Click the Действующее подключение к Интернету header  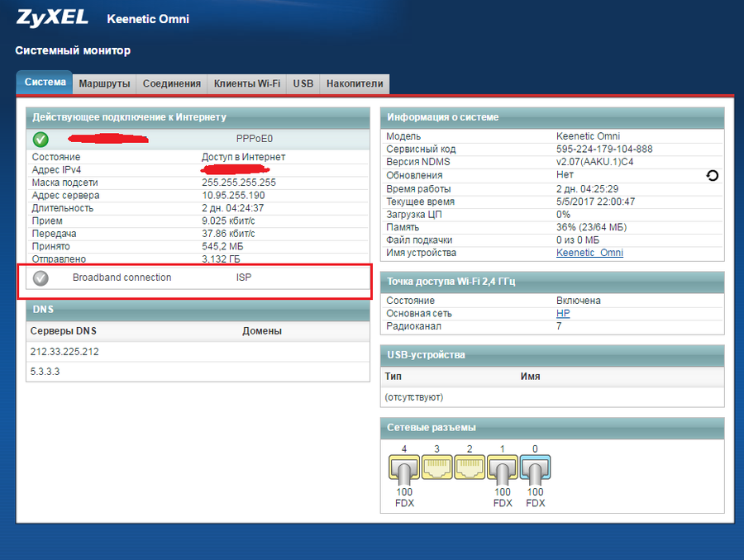click(129, 117)
